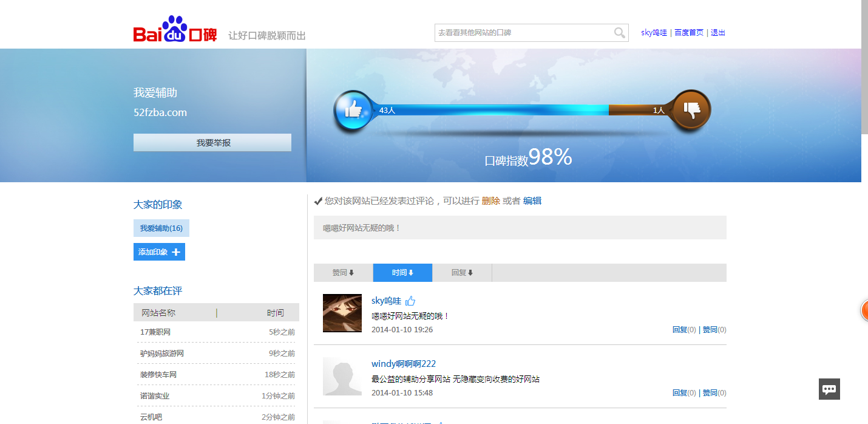The image size is (868, 424).
Task: Click the 我爱辅助 site title
Action: [x=155, y=93]
